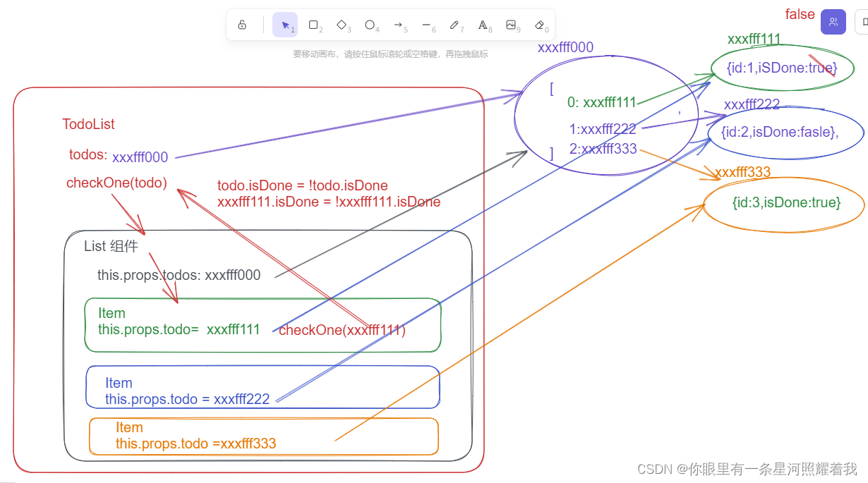Select '1:xxxfff222' array entry
Viewport: 868px width, 483px height.
(x=603, y=129)
